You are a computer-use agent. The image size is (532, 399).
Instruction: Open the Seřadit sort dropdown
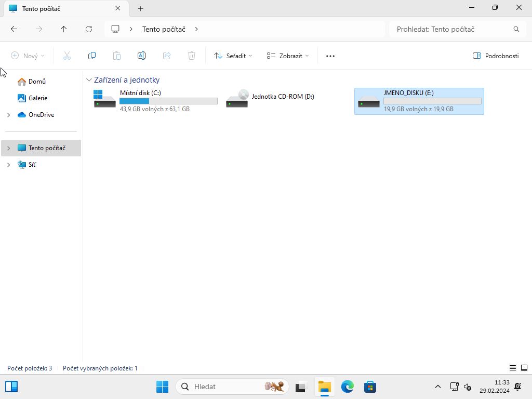[233, 56]
